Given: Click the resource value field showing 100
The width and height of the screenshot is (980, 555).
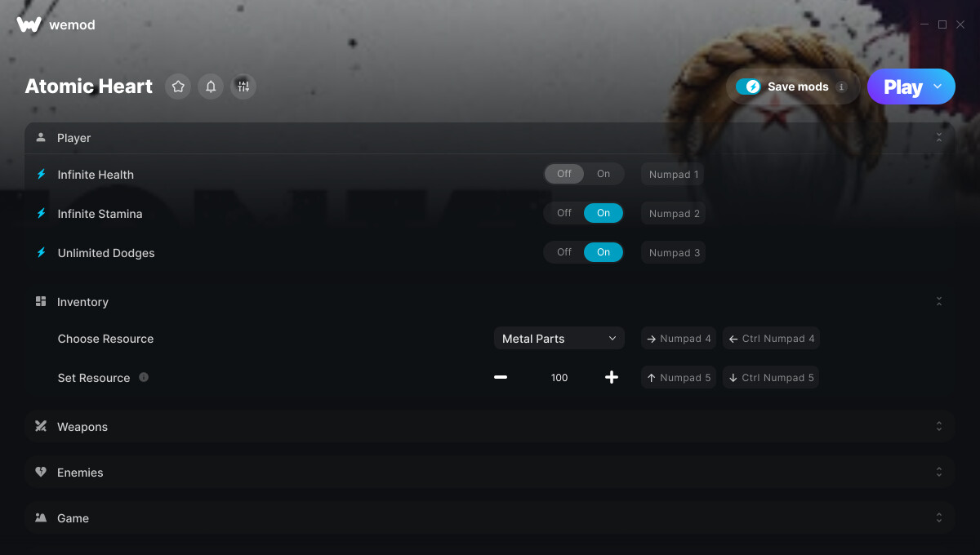Looking at the screenshot, I should click(x=559, y=377).
